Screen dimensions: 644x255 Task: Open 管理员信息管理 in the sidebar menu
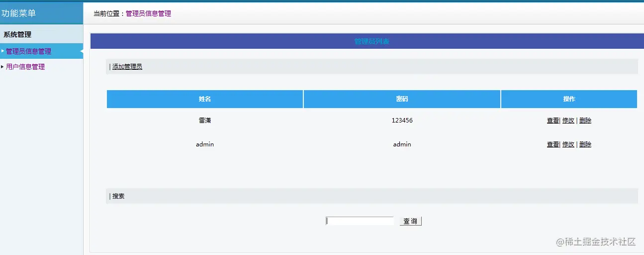[28, 51]
